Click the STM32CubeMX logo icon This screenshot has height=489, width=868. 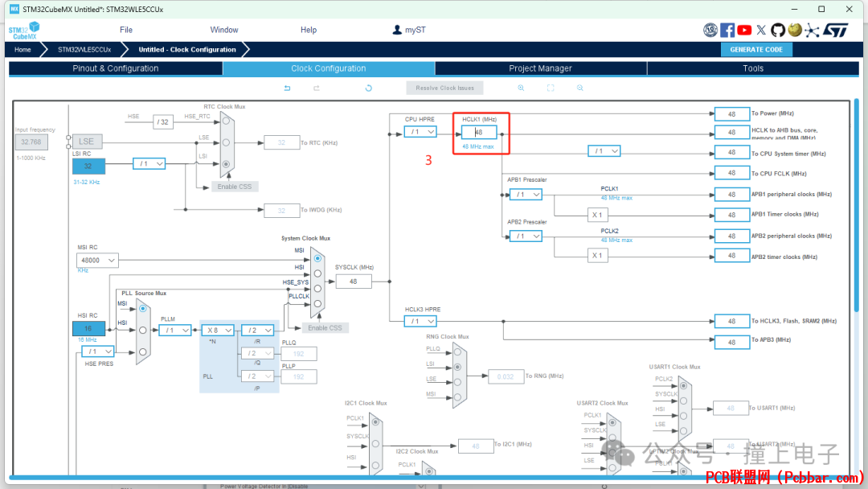click(24, 30)
